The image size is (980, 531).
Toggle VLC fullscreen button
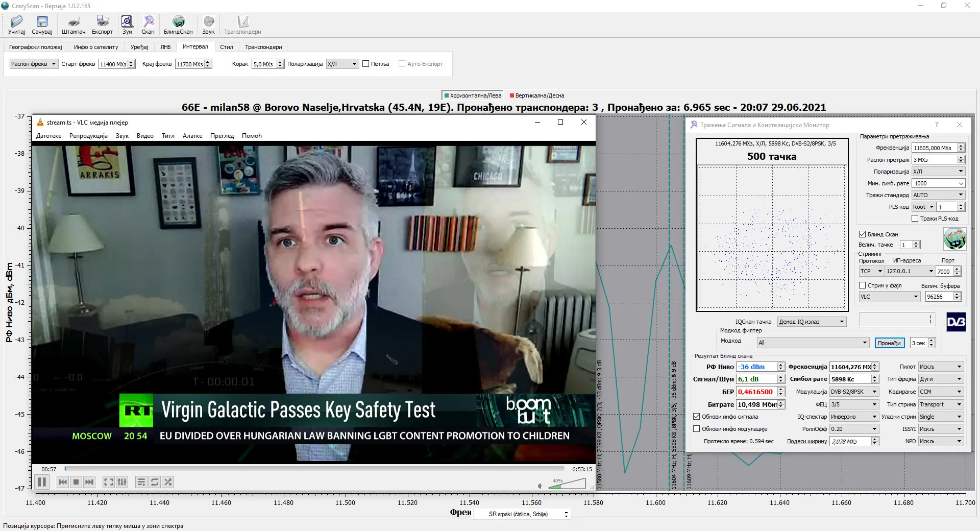pos(108,482)
